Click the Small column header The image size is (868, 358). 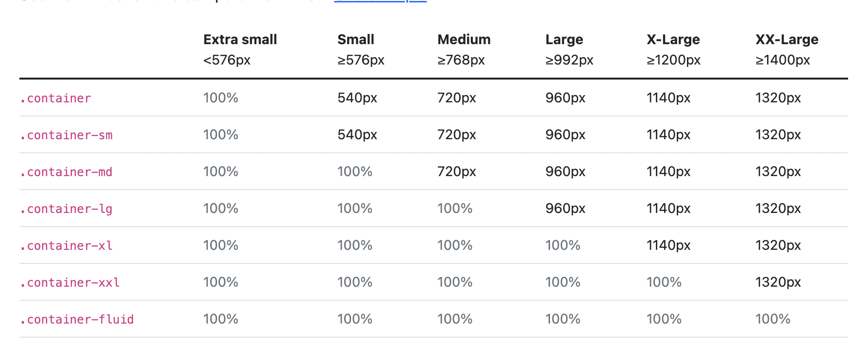[x=355, y=40]
